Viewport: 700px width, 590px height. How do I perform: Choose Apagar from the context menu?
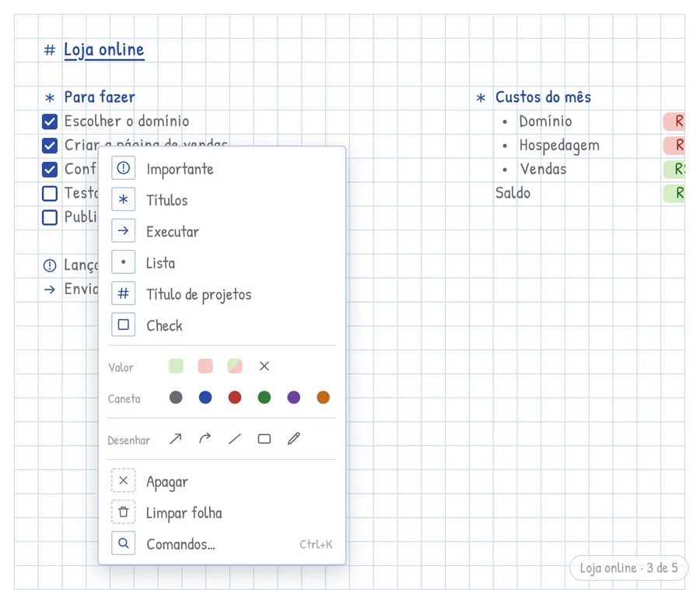(222, 481)
